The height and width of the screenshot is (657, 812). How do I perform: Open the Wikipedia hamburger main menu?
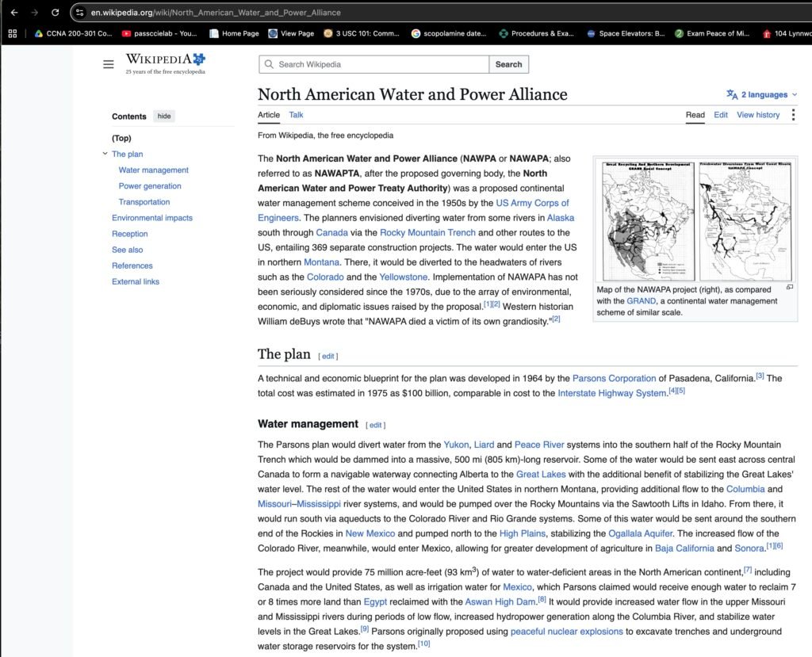pyautogui.click(x=108, y=64)
